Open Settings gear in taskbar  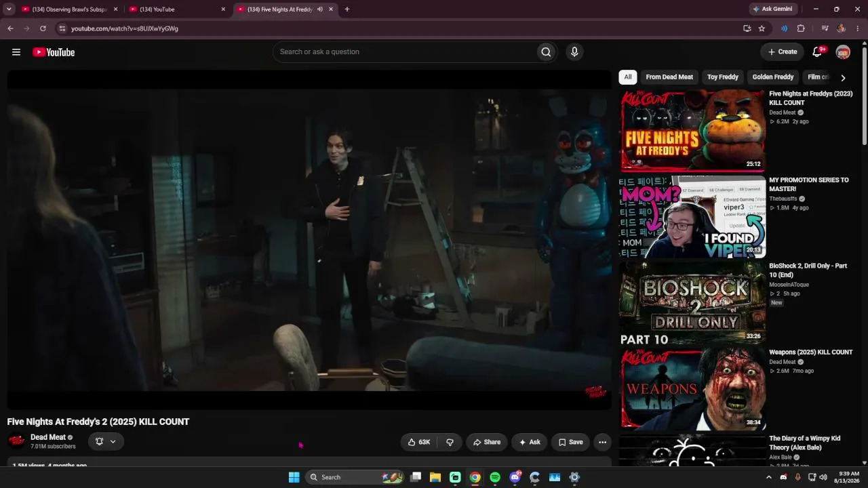pos(574,477)
